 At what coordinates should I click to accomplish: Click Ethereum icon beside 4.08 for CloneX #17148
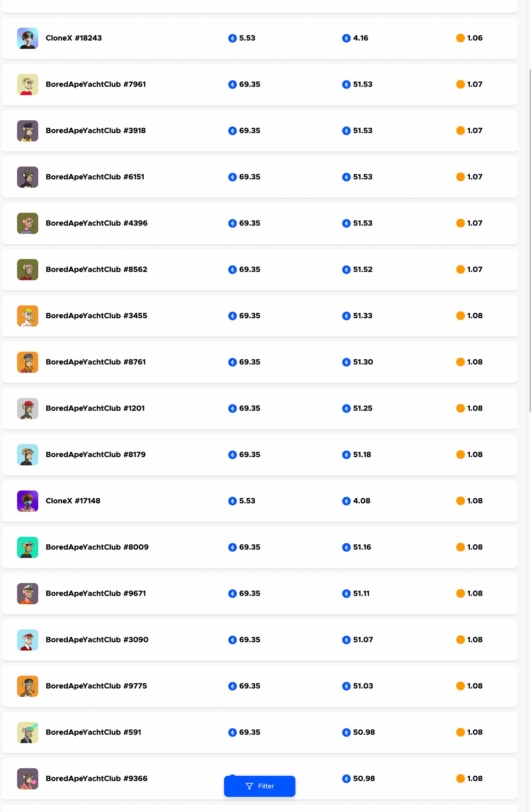[x=346, y=501]
